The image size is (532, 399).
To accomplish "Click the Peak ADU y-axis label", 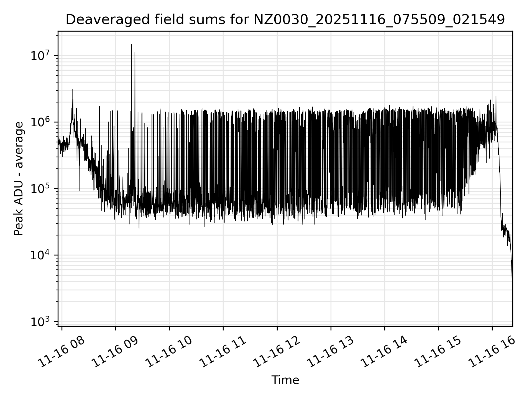I will click(x=19, y=179).
